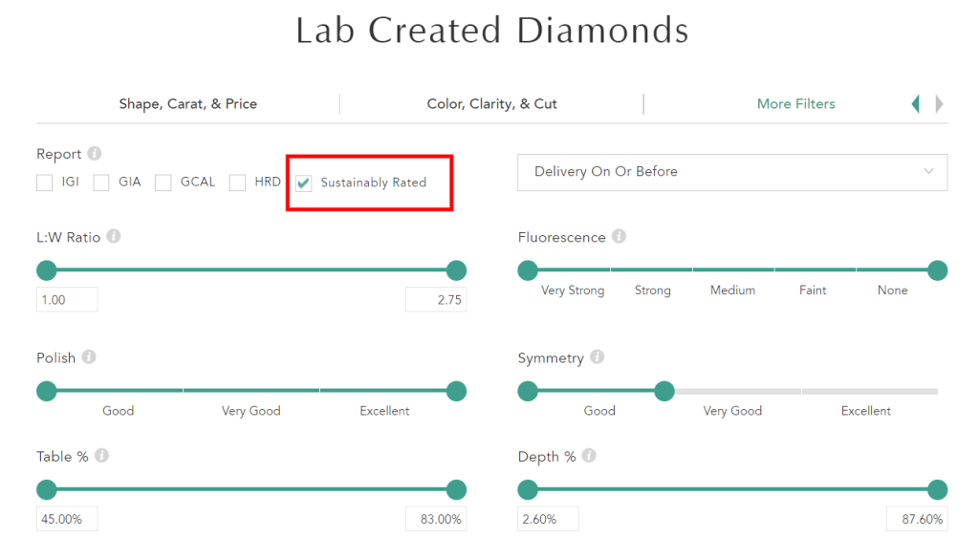Click the info icon beside Report
Image resolution: width=979 pixels, height=560 pixels.
pyautogui.click(x=95, y=154)
